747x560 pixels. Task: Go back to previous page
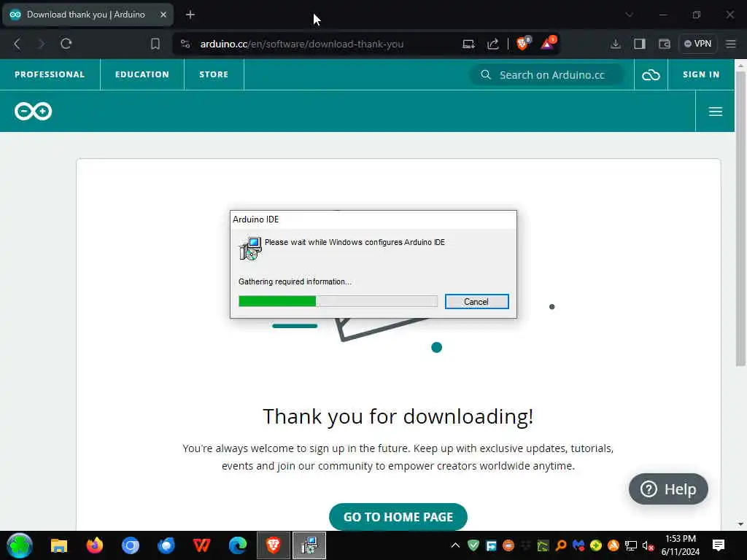click(18, 44)
